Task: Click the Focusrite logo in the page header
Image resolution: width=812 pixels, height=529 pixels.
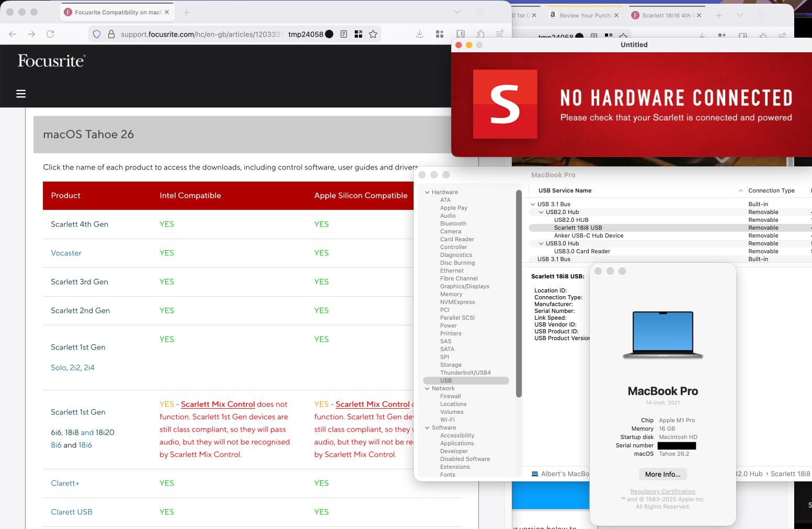Action: [x=51, y=61]
